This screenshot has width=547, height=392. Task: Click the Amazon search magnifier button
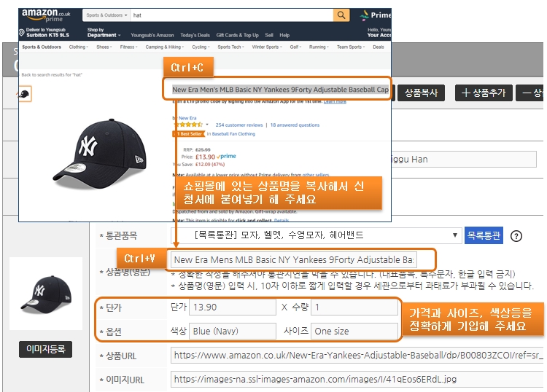(x=341, y=15)
